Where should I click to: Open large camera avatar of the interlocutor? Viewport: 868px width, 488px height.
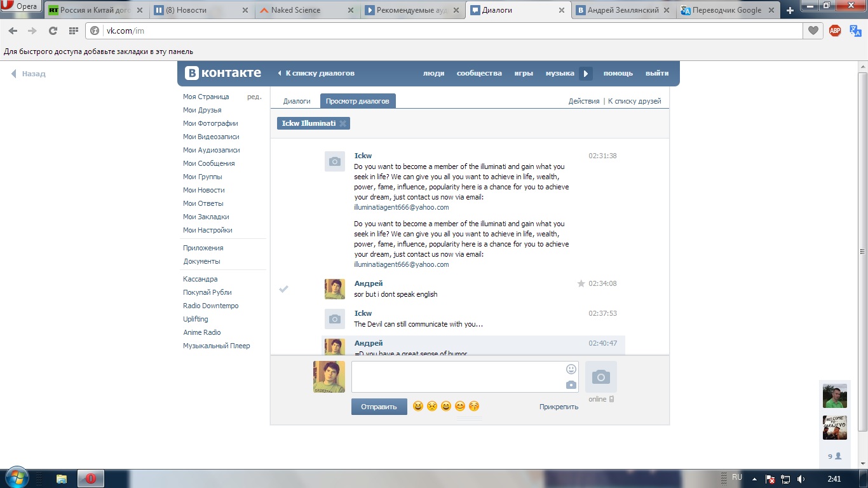click(x=601, y=377)
